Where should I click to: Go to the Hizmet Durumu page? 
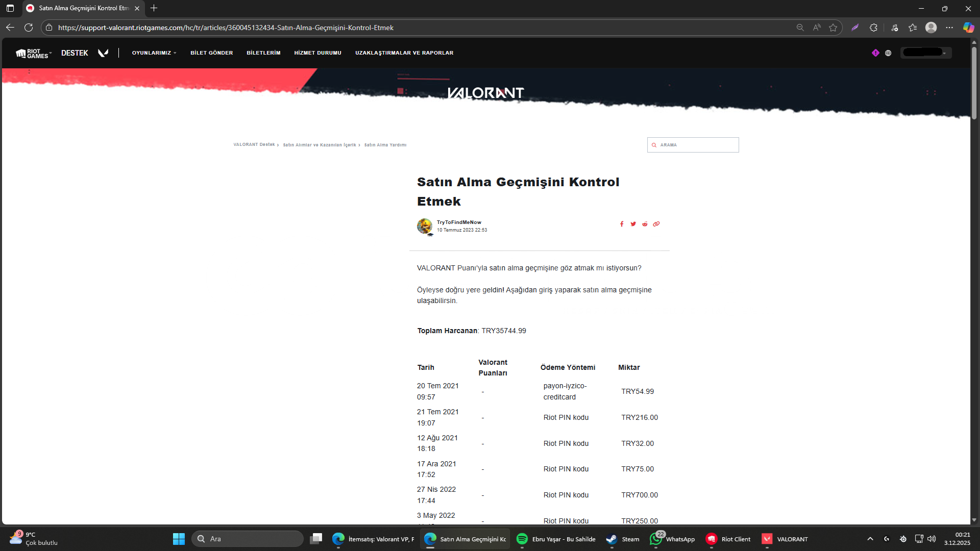(x=317, y=53)
